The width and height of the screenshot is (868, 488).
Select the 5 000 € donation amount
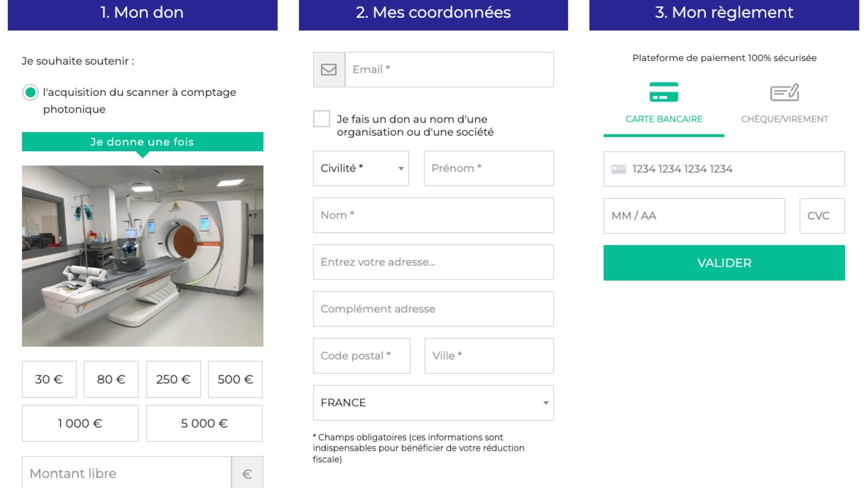coord(204,423)
